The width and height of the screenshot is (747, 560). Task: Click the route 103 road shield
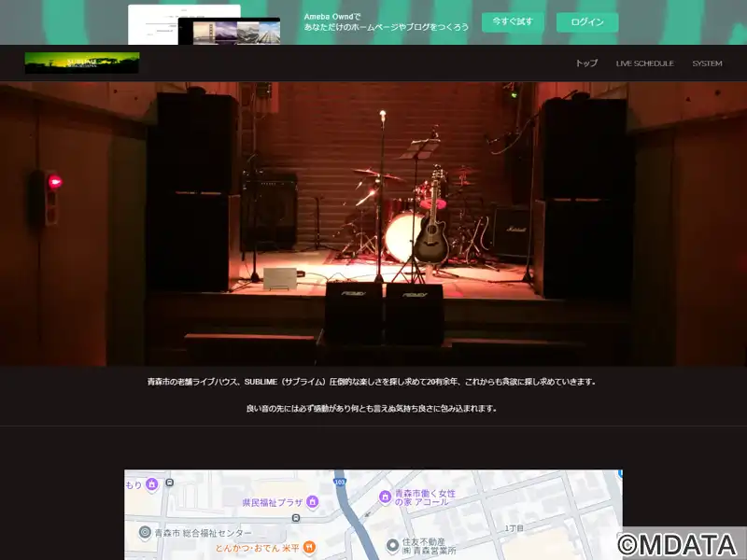[339, 482]
